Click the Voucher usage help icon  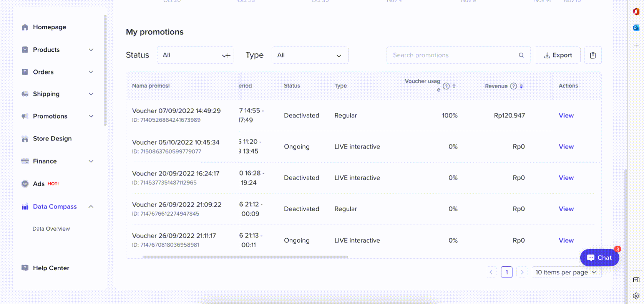tap(446, 86)
